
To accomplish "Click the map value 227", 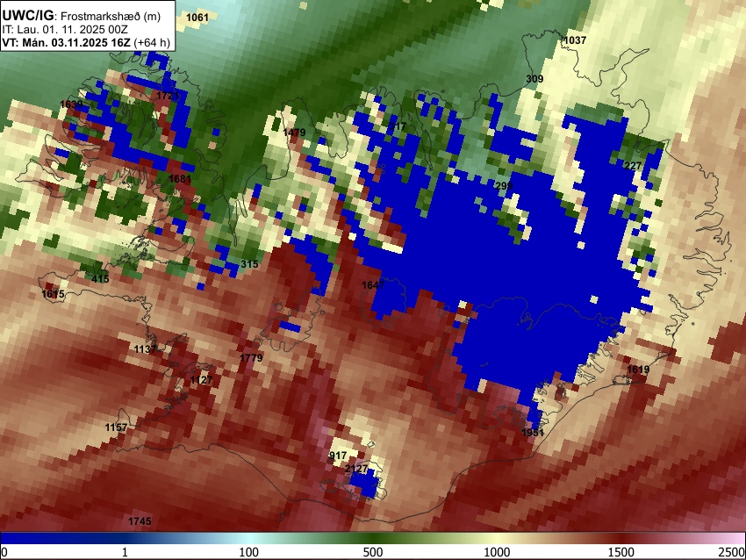I will [633, 166].
